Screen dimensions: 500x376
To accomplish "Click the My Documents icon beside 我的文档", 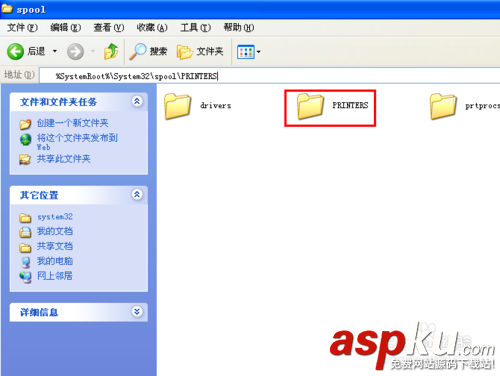I will point(25,232).
